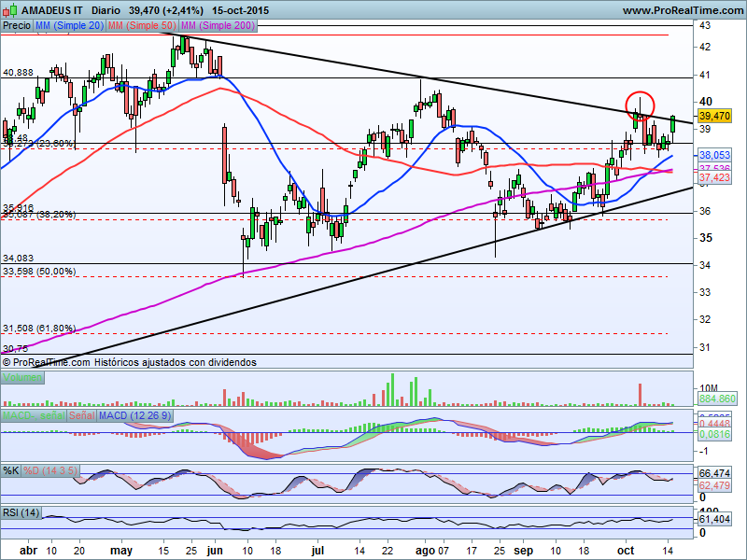Open the RSI (14) indicator label
Image resolution: width=747 pixels, height=560 pixels.
tap(21, 512)
